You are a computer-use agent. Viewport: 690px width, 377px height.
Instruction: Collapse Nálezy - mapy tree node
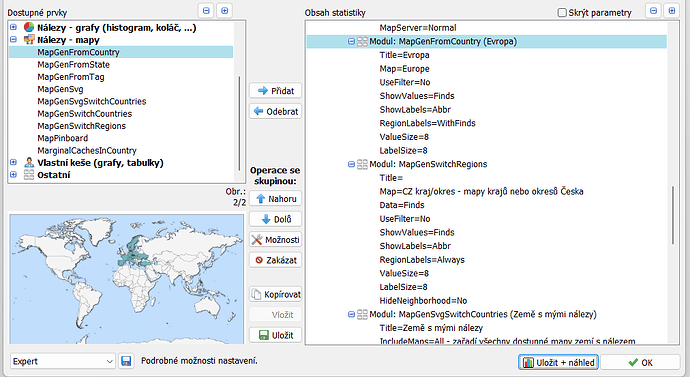pos(13,40)
